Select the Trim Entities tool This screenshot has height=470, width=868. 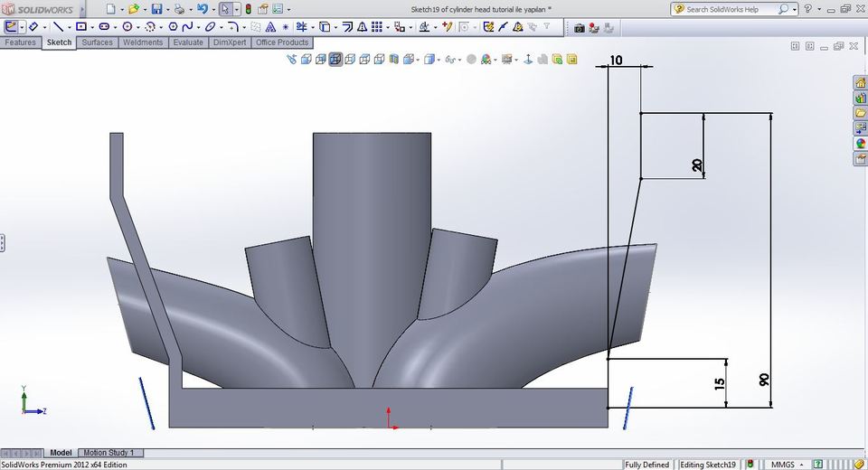click(x=302, y=26)
